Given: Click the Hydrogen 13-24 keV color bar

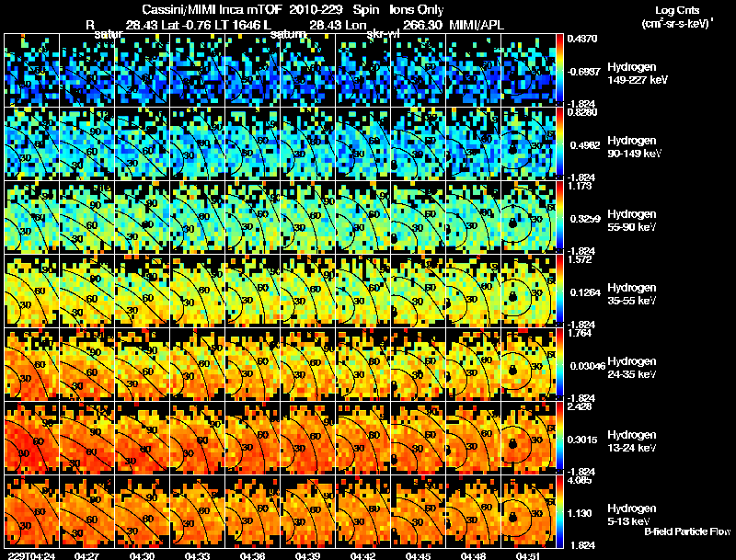Looking at the screenshot, I should [x=559, y=438].
